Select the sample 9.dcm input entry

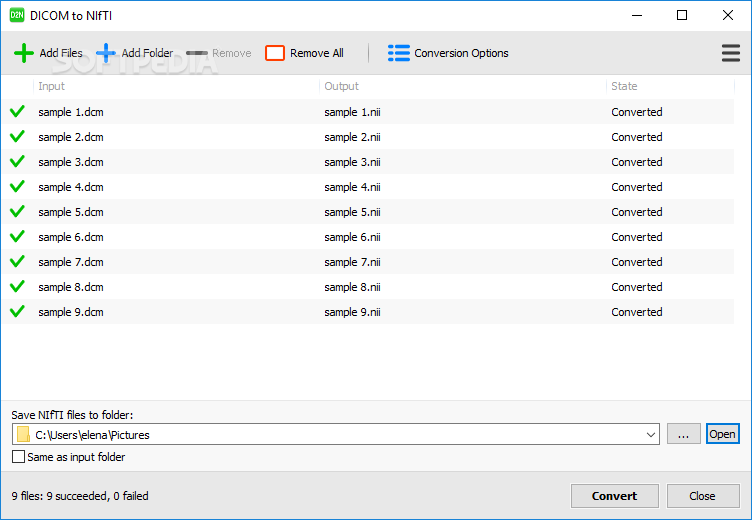(x=71, y=312)
